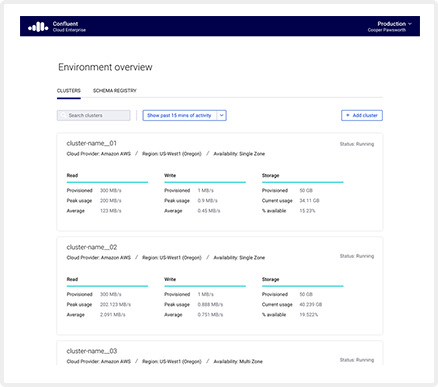Select the Clusters tab
Screen dimensions: 438x387
click(69, 91)
